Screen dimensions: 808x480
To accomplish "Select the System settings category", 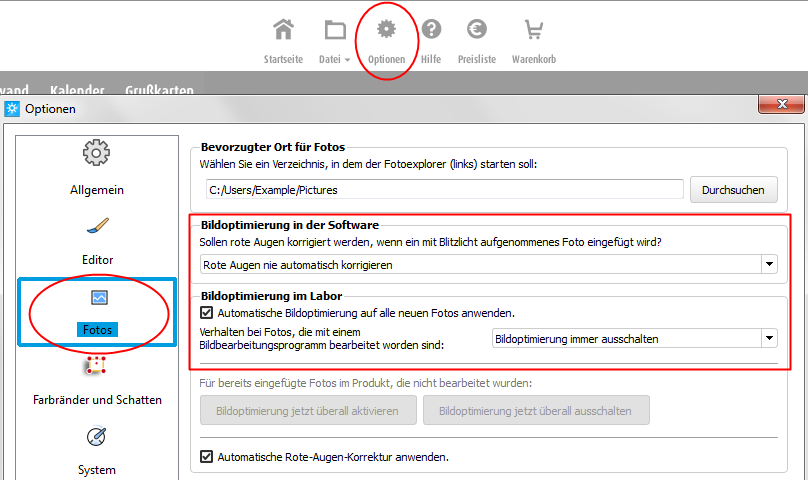I will coord(97,451).
